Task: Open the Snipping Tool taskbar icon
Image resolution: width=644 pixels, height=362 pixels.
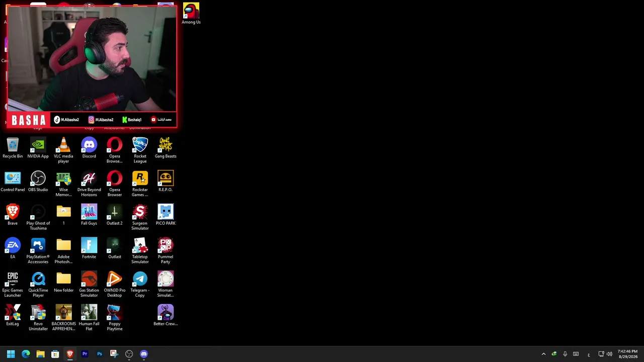Action: pos(114,354)
